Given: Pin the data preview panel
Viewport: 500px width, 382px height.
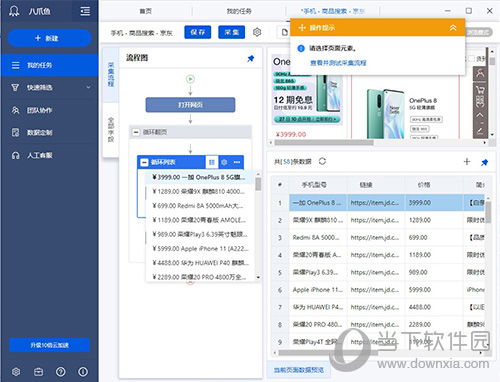Looking at the screenshot, I should tap(484, 162).
